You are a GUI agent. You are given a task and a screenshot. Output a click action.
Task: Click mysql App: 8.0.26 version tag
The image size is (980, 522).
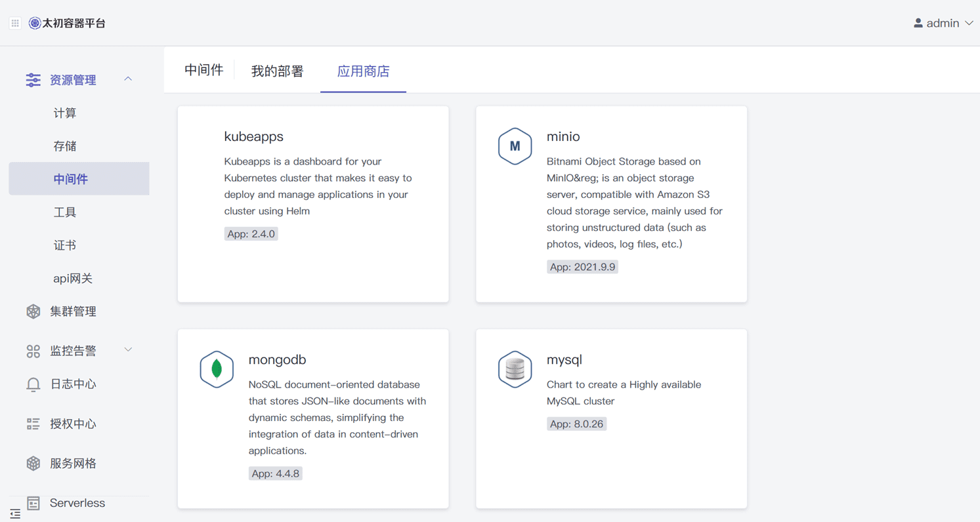coord(576,424)
